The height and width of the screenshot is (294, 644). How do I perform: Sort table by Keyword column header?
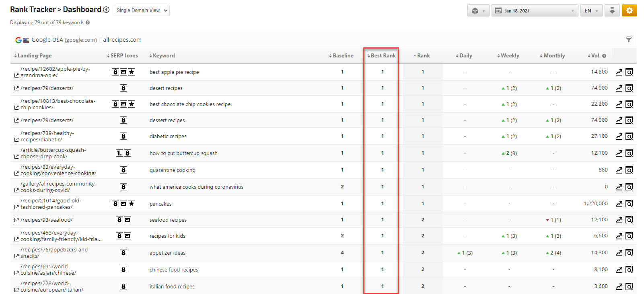click(x=163, y=55)
